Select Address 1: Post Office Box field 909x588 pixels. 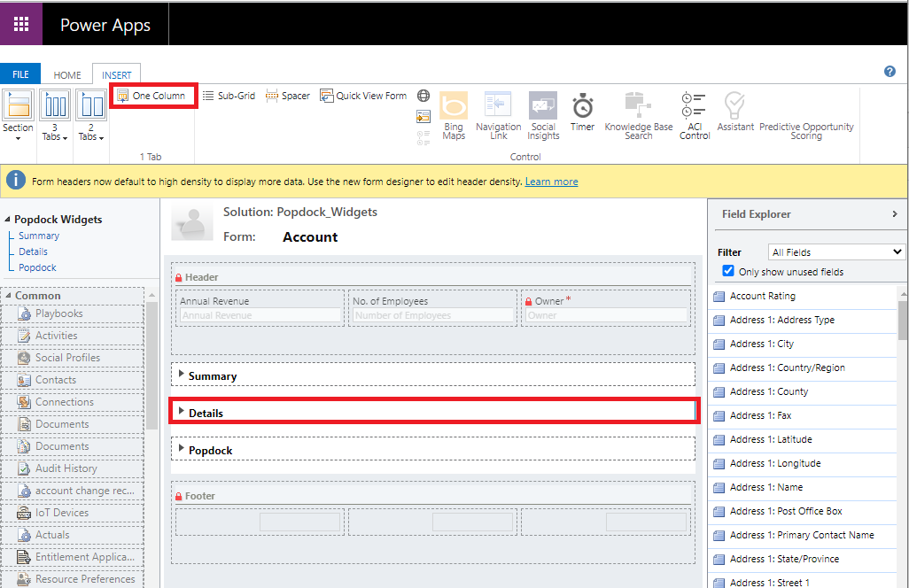804,512
